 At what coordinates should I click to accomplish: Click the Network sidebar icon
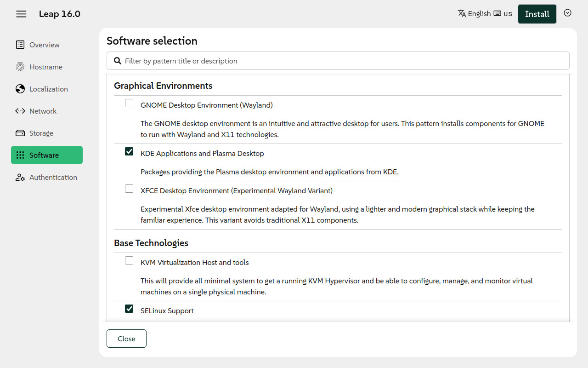click(x=20, y=111)
